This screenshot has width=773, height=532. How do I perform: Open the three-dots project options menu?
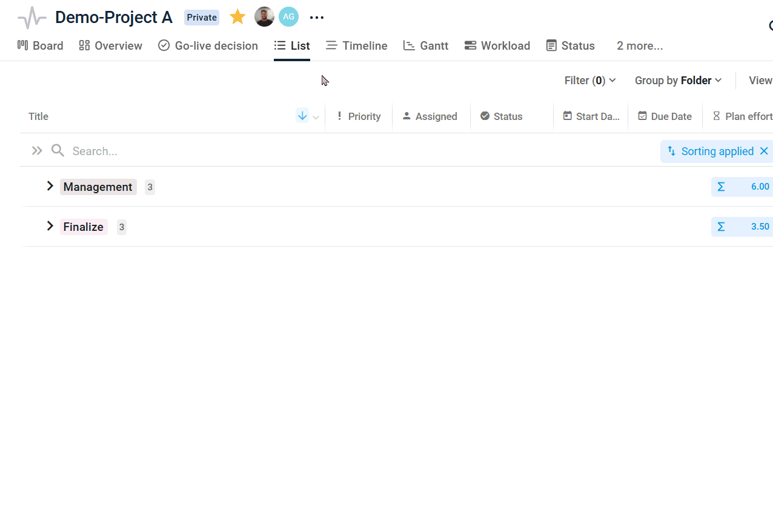click(317, 18)
